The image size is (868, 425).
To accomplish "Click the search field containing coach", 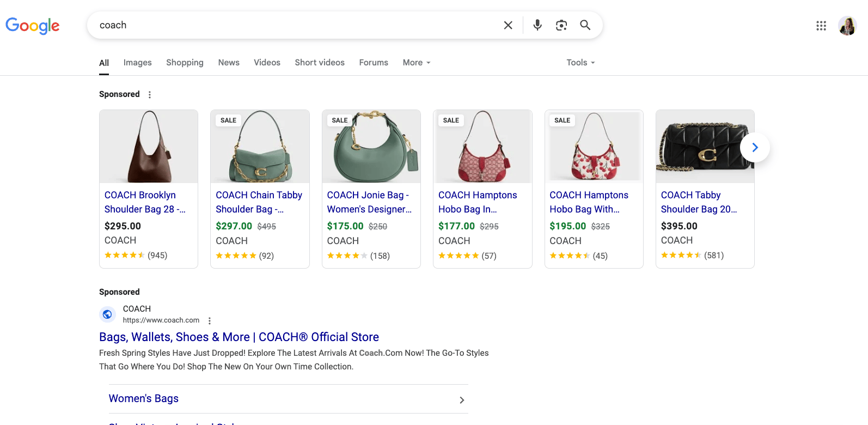I will point(294,25).
